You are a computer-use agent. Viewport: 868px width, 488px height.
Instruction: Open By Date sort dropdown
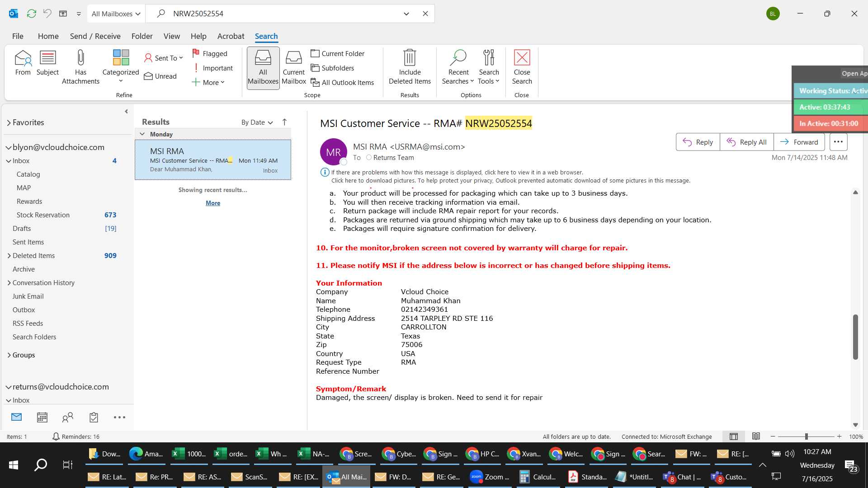(x=257, y=122)
